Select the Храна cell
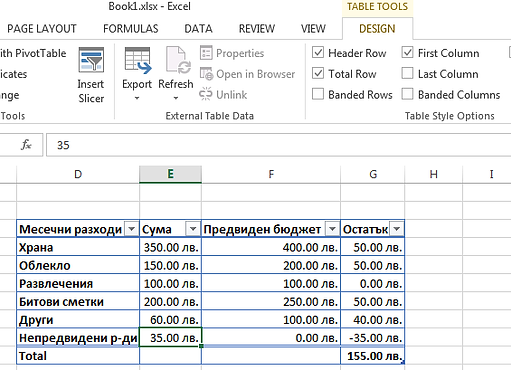 click(x=78, y=247)
